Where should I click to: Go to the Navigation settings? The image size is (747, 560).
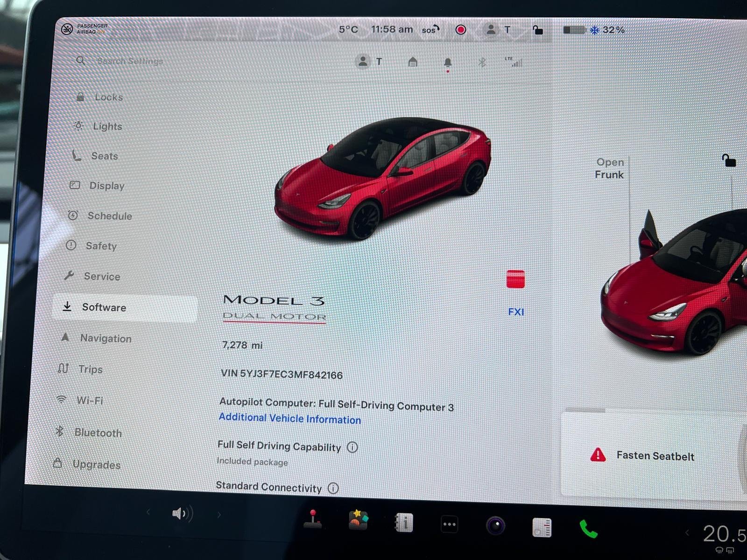[x=96, y=338]
